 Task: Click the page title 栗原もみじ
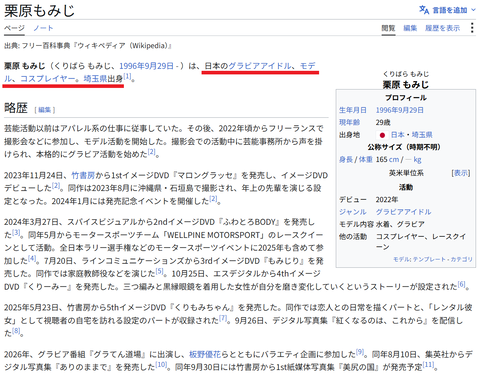click(39, 10)
